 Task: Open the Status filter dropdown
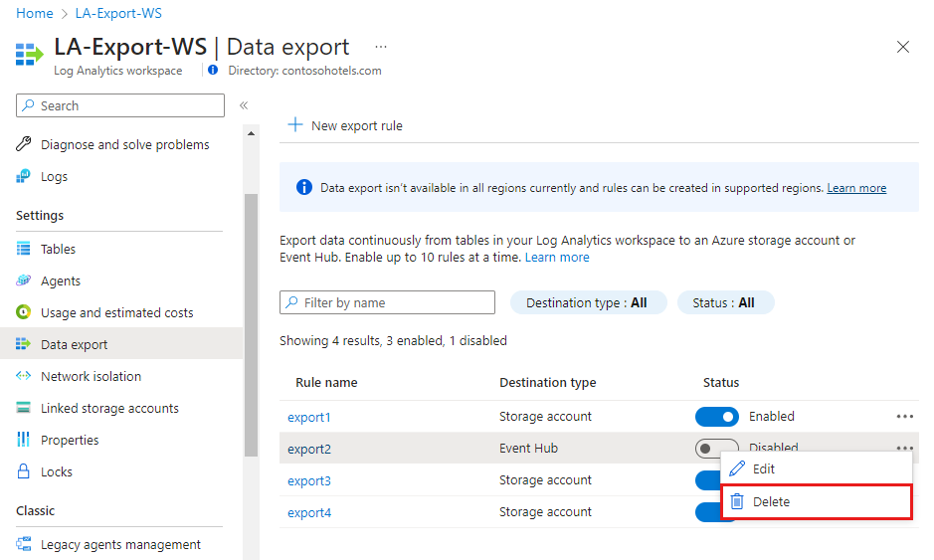point(725,302)
